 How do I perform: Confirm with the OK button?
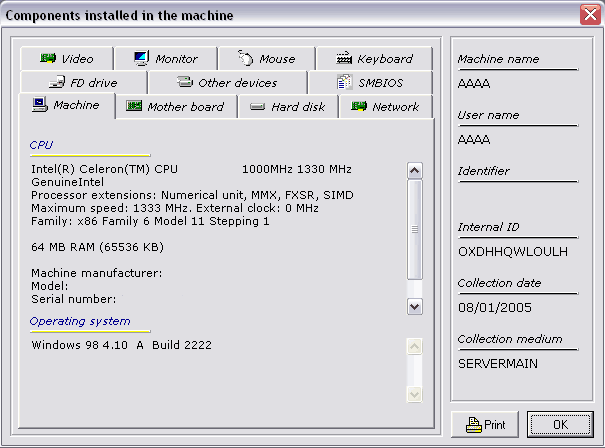tap(560, 424)
